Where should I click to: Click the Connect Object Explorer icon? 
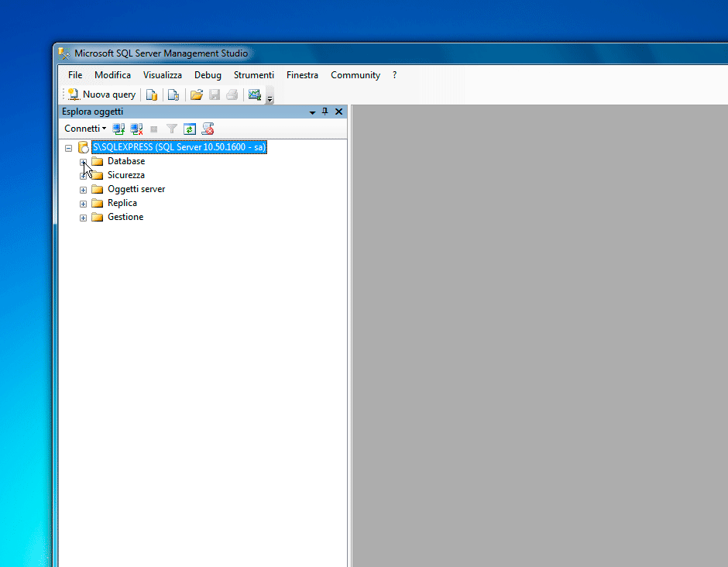tap(118, 129)
